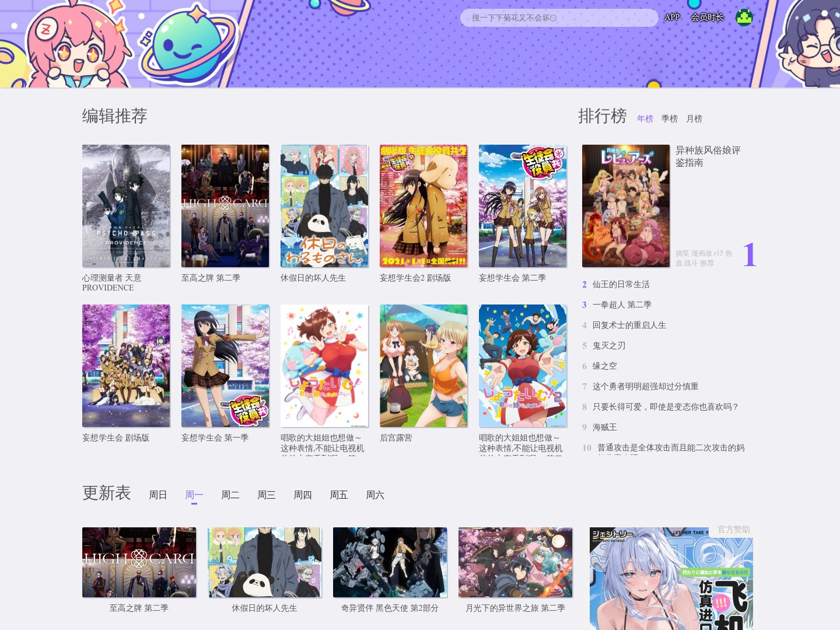This screenshot has width=840, height=630.
Task: Open ranking item 一拳超人 第二季
Action: (x=622, y=304)
